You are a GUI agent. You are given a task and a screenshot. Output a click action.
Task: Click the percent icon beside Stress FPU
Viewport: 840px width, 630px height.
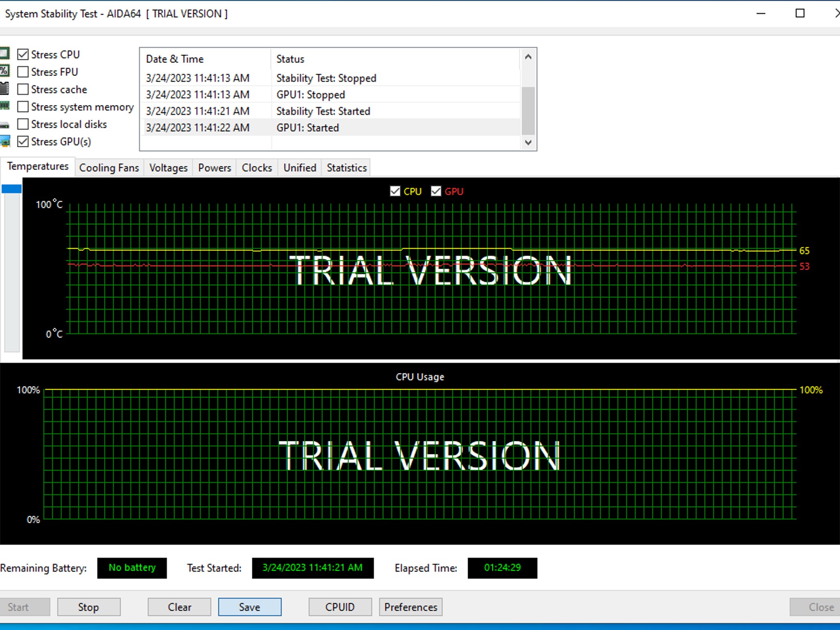tap(5, 71)
